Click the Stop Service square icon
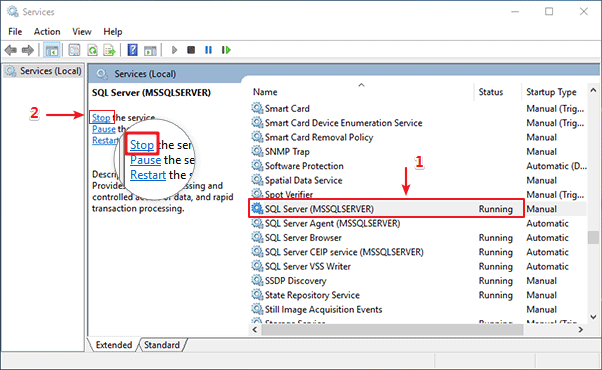The image size is (602, 370). tap(191, 50)
